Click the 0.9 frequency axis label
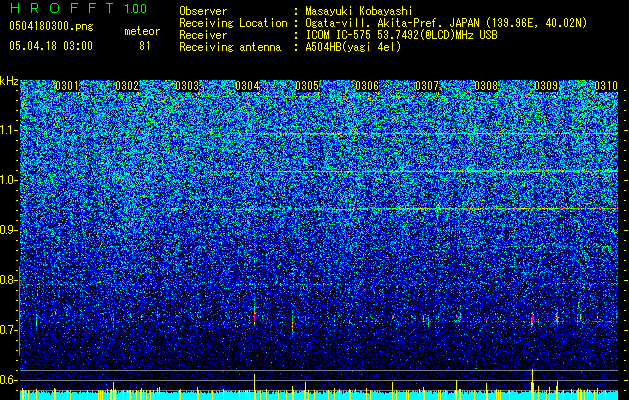 pyautogui.click(x=9, y=230)
